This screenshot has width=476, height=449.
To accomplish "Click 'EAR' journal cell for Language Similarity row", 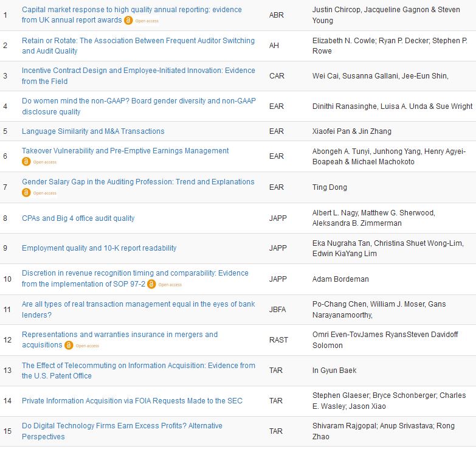I will pos(276,131).
